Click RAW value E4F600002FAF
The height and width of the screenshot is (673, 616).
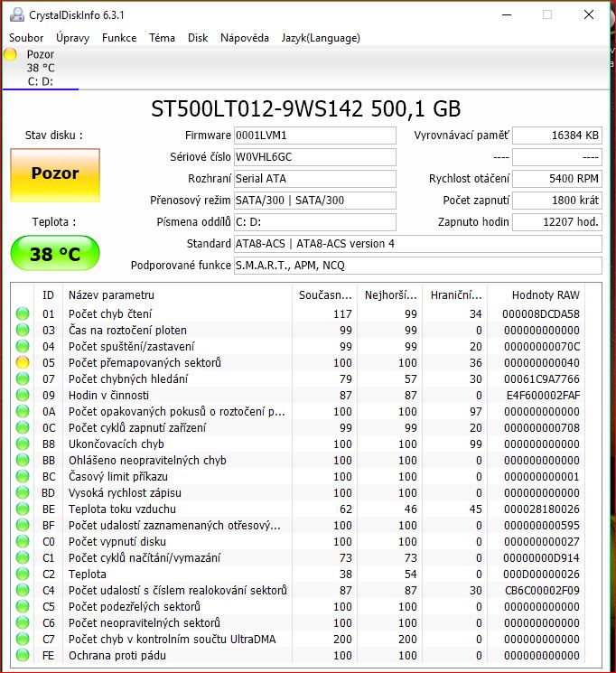pyautogui.click(x=543, y=396)
